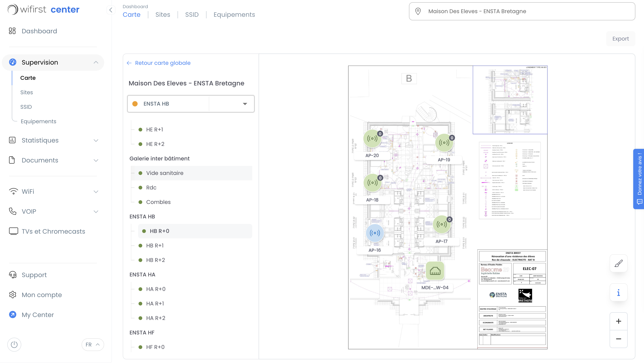Click the AP-20 access point icon
644x363 pixels.
pos(372,138)
